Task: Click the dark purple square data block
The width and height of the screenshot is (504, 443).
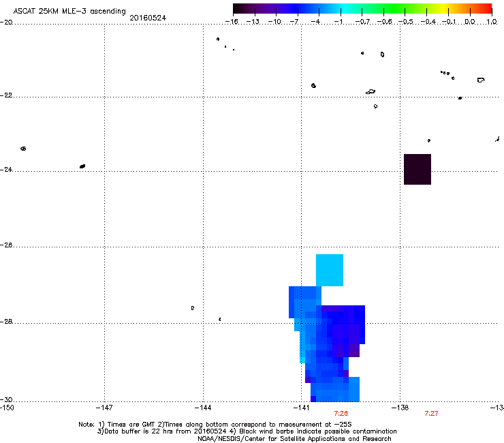Action: (418, 169)
